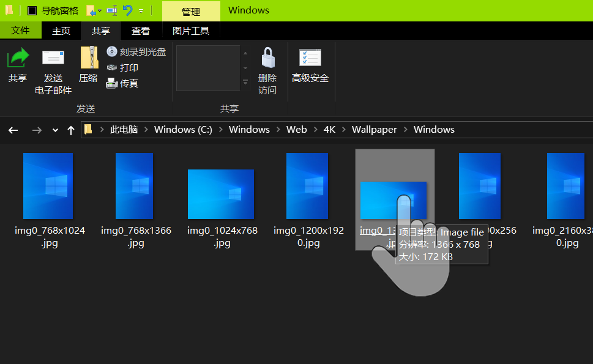Open the File (文件) menu tab

pyautogui.click(x=20, y=30)
